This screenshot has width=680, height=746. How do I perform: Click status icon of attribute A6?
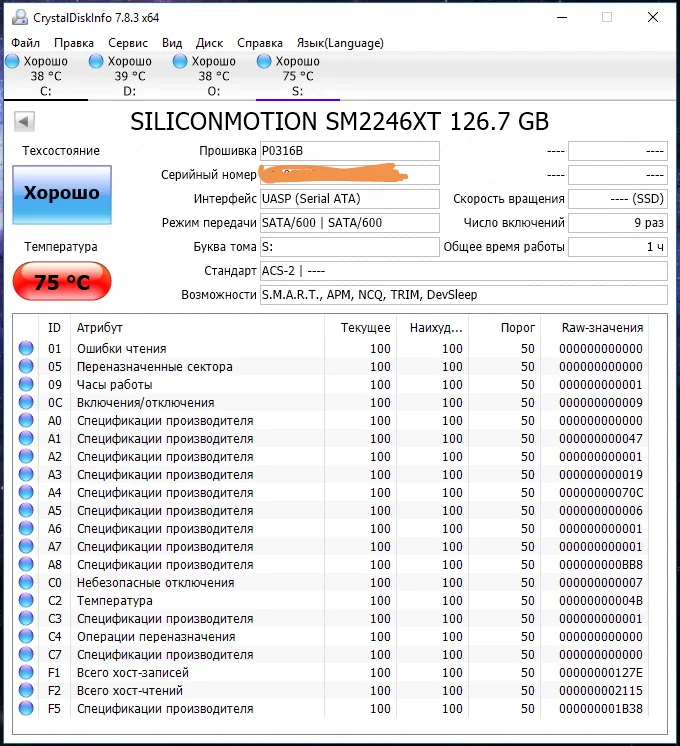pos(26,529)
